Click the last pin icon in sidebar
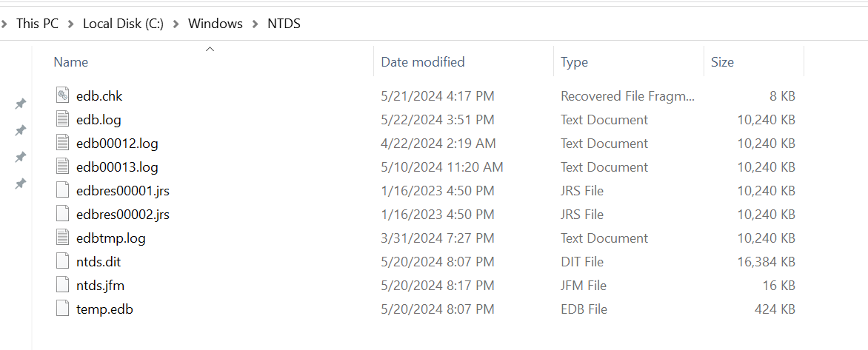Screen dimensions: 868x350 pos(20,183)
